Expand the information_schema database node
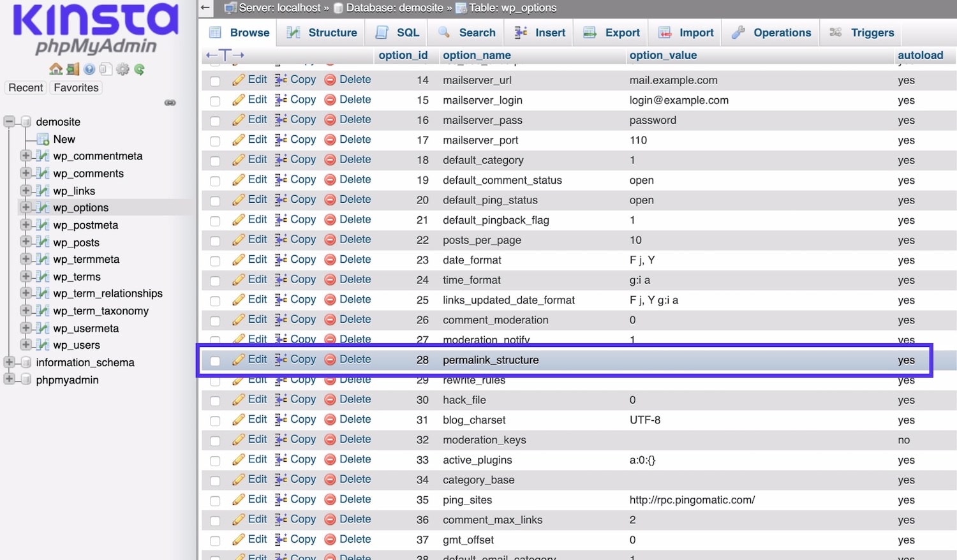 [x=9, y=362]
